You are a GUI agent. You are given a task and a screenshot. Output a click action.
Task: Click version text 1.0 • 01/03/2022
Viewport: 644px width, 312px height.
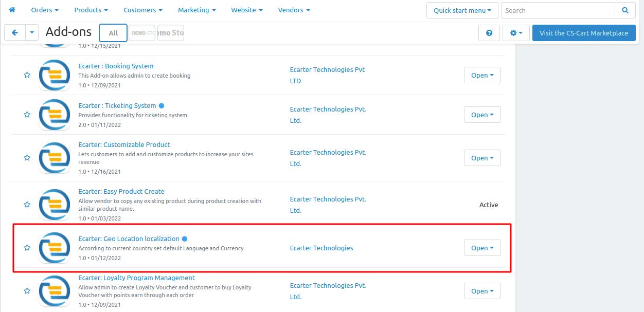[99, 218]
